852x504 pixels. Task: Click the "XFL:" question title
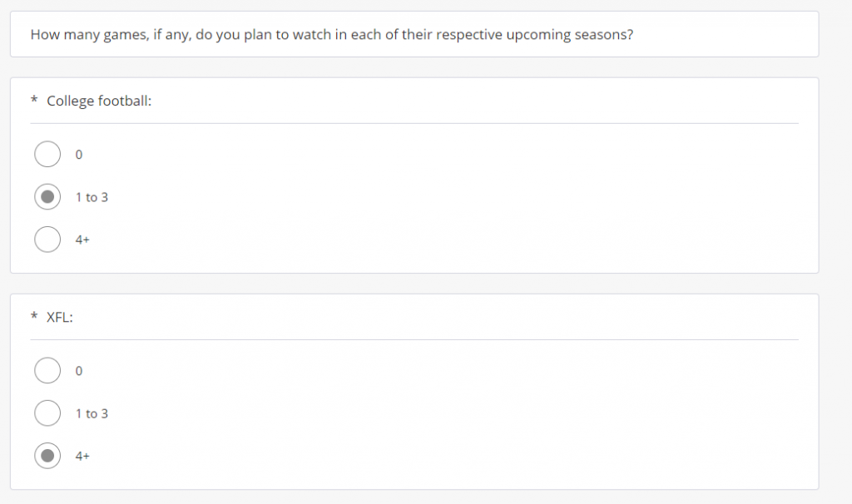60,317
